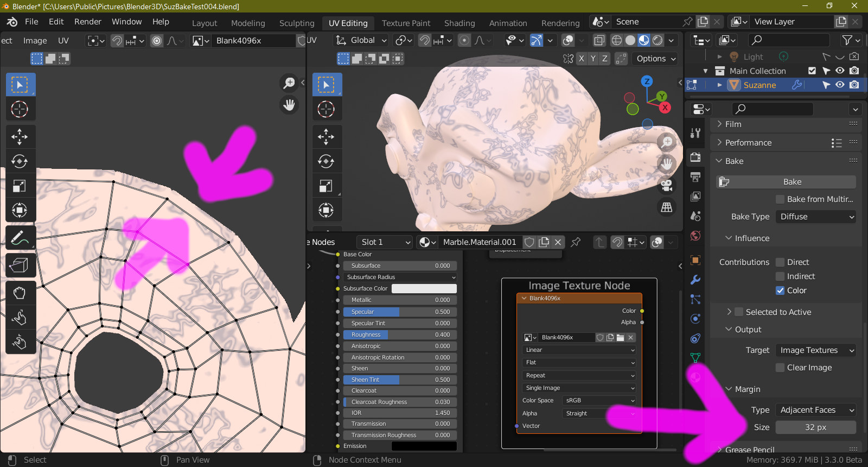Screen dimensions: 868x467
Task: Select the Move tool in UV editor
Action: 20,136
